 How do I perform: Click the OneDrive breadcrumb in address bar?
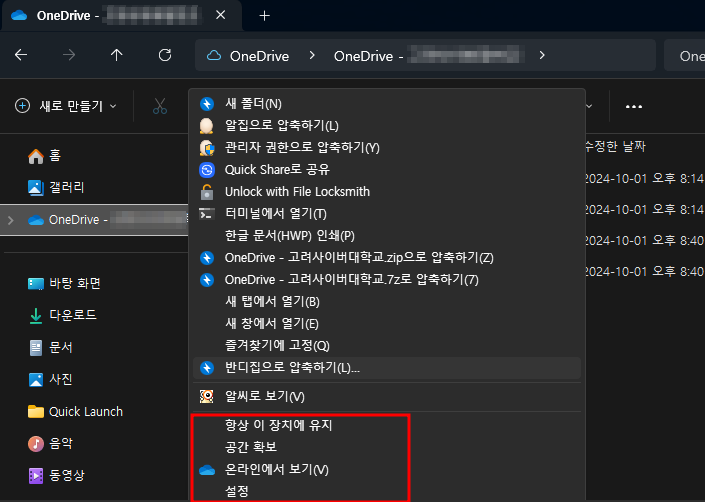tap(259, 56)
